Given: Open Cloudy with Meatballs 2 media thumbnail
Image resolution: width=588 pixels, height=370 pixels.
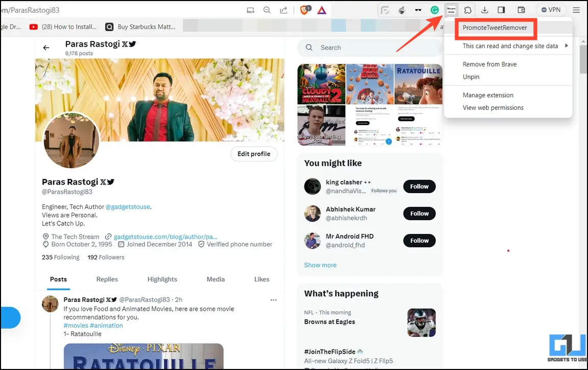Looking at the screenshot, I should pyautogui.click(x=321, y=84).
